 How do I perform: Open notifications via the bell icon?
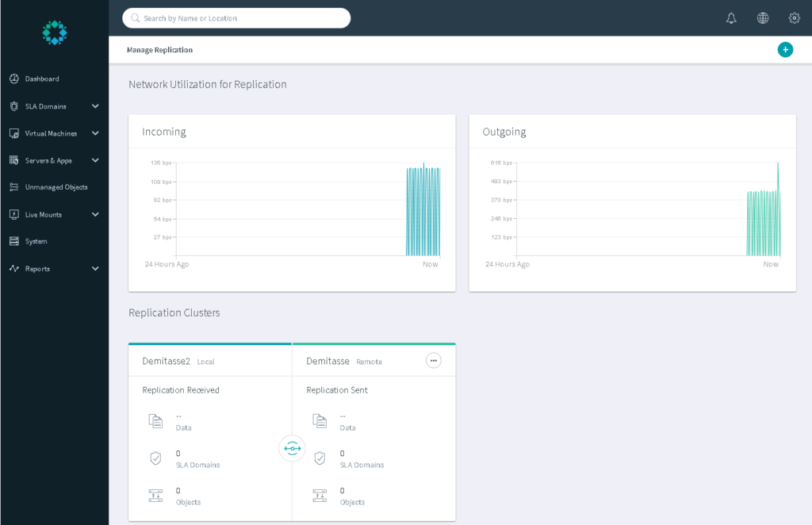tap(731, 17)
